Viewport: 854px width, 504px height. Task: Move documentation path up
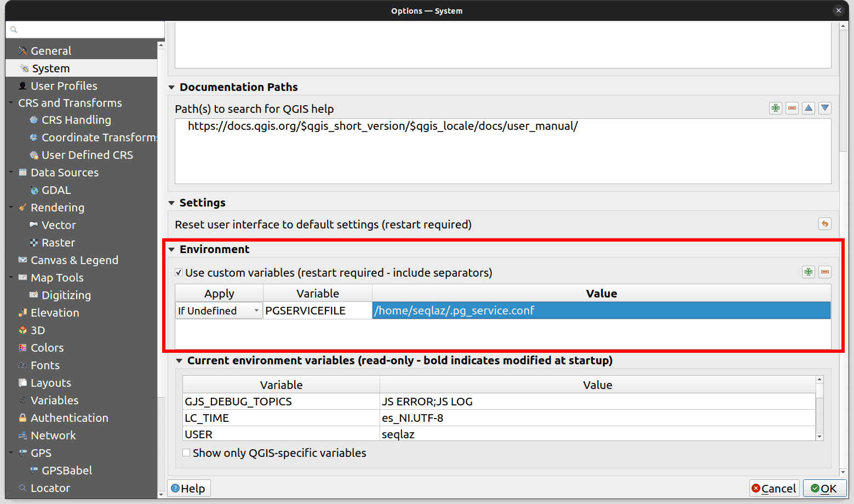[809, 108]
